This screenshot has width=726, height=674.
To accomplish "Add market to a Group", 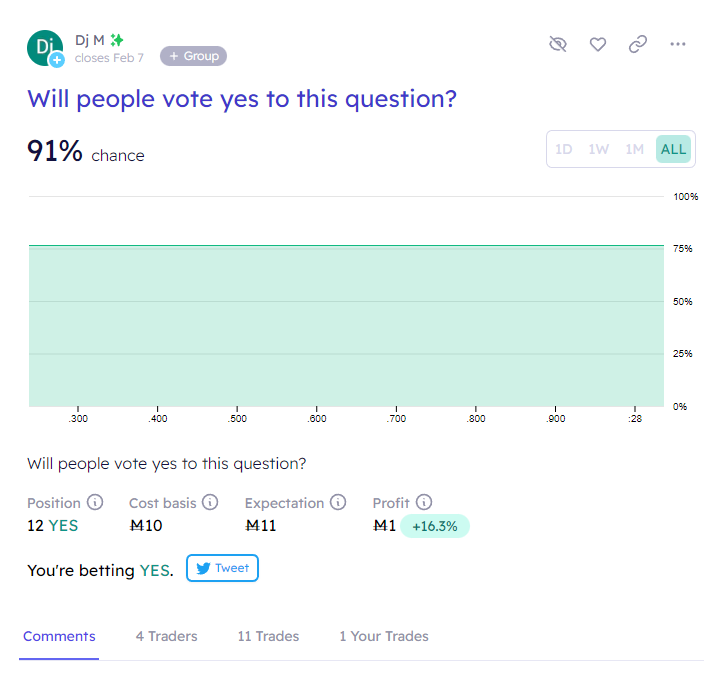I will tap(194, 56).
